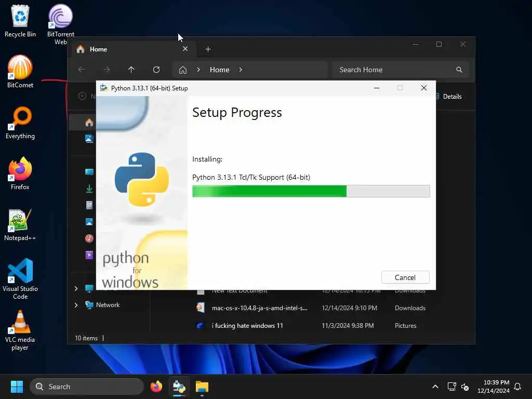Click the home icon in address bar
This screenshot has height=399, width=532.
(x=183, y=70)
